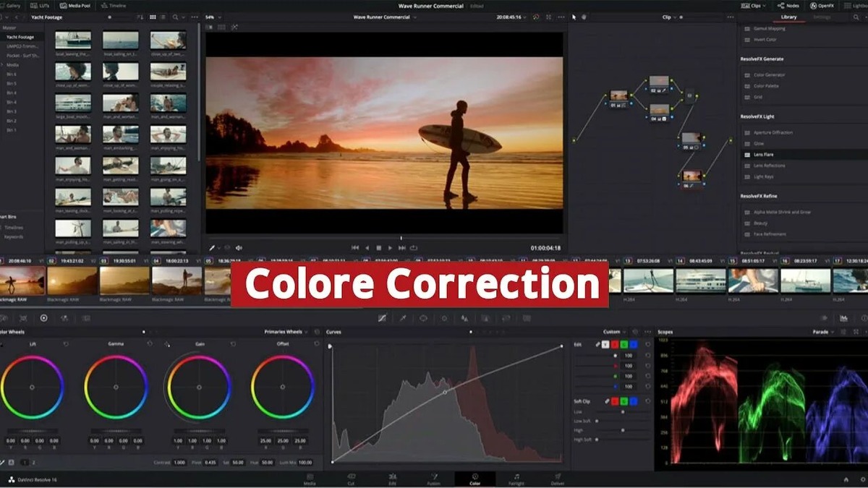Select the Invert Color effect
The image size is (868, 488).
pos(765,39)
